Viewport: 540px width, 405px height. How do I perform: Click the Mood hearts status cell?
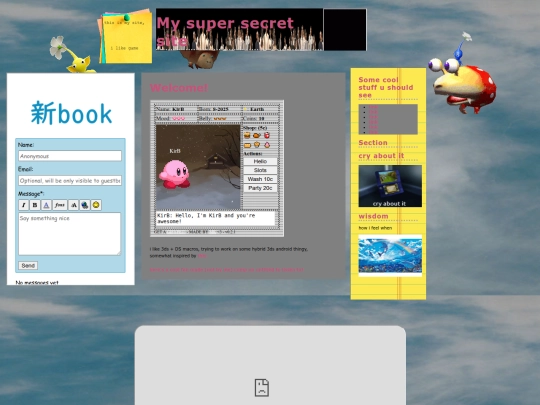point(176,118)
